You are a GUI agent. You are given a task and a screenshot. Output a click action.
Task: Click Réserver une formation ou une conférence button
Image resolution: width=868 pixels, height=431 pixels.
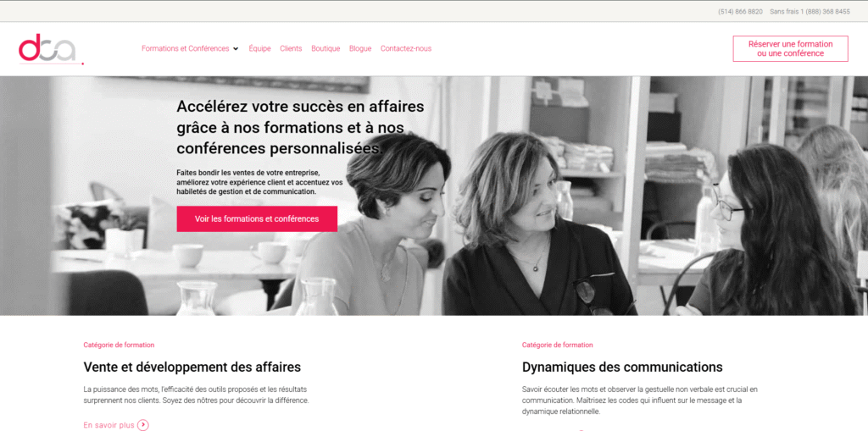(791, 48)
